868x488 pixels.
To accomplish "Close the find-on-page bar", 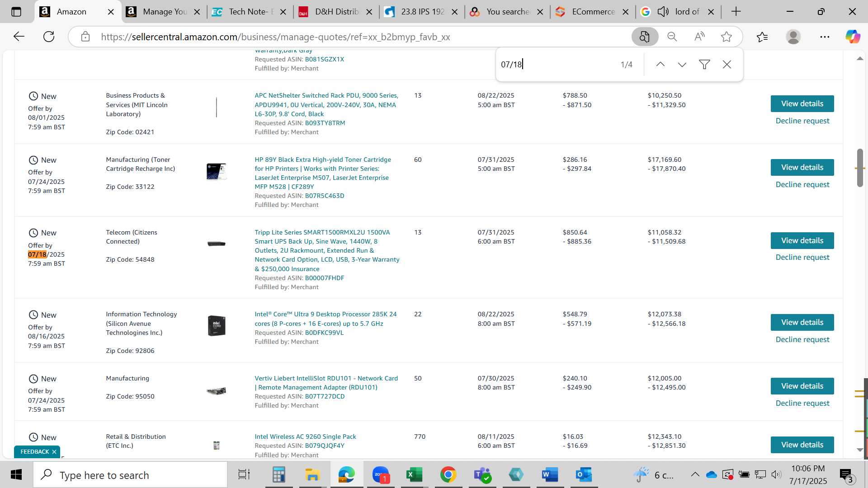I will pos(727,65).
